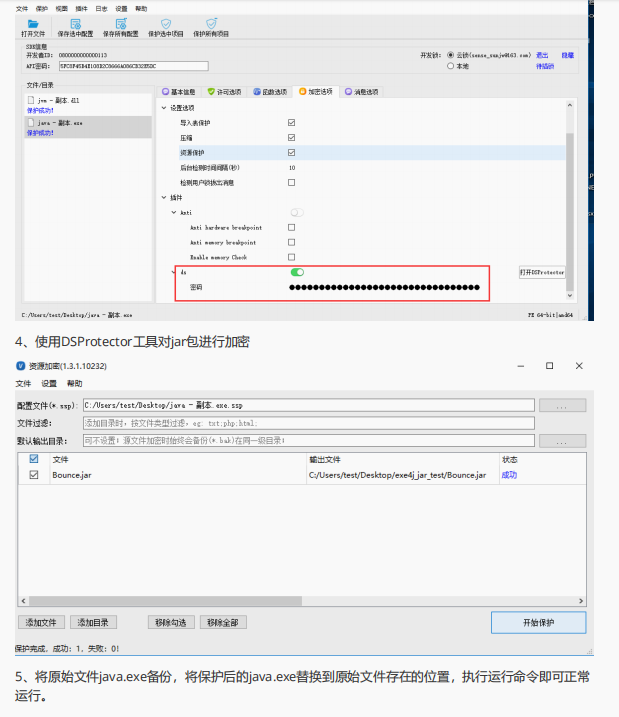Image resolution: width=619 pixels, height=717 pixels.
Task: Click file table horizontal scrollbar left arrow
Action: coord(24,601)
